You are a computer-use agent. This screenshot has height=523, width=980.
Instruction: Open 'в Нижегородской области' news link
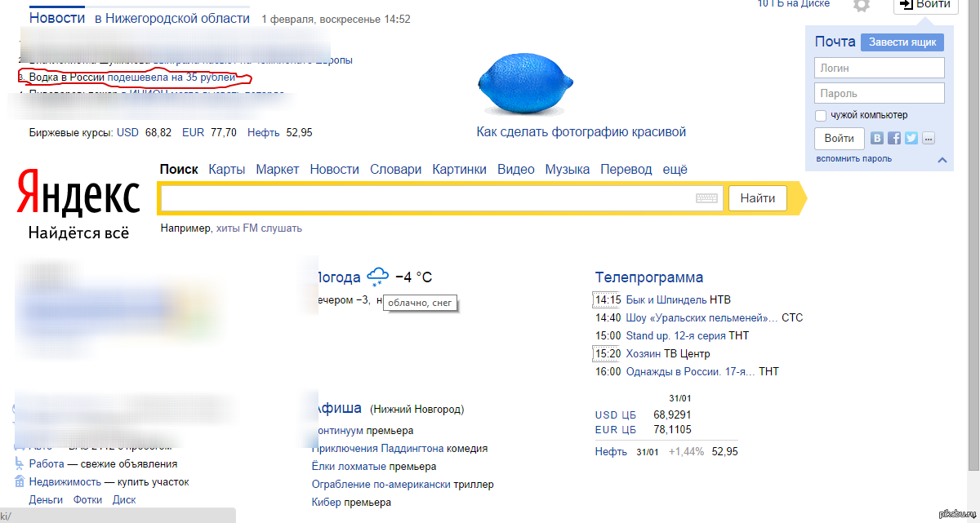coord(172,18)
